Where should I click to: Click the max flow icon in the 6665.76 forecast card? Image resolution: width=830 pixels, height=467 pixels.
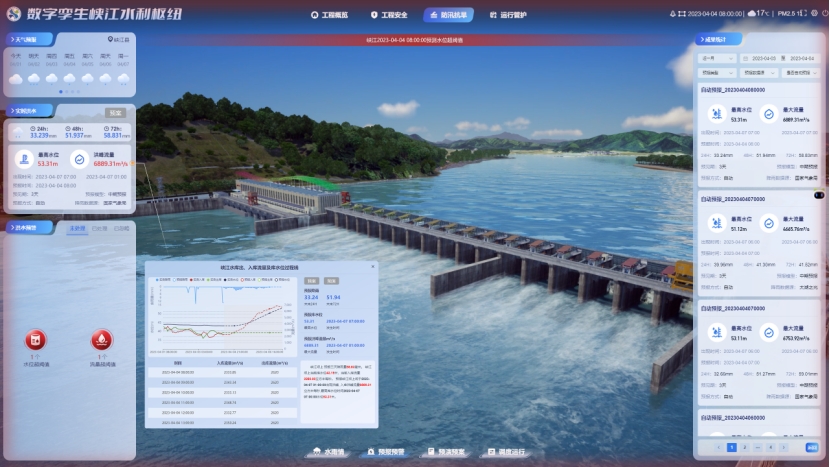coord(769,223)
